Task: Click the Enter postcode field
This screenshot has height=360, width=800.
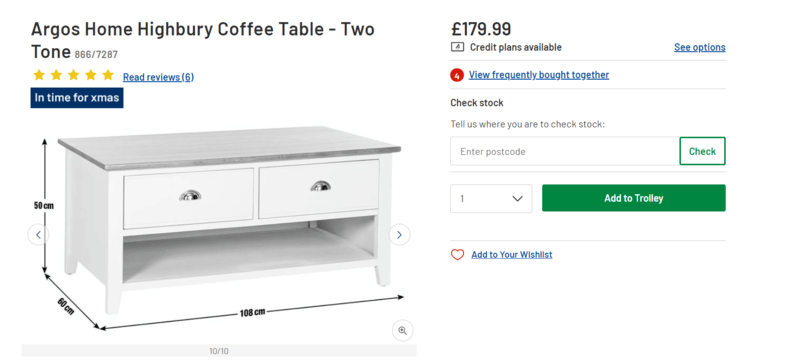Action: click(565, 151)
